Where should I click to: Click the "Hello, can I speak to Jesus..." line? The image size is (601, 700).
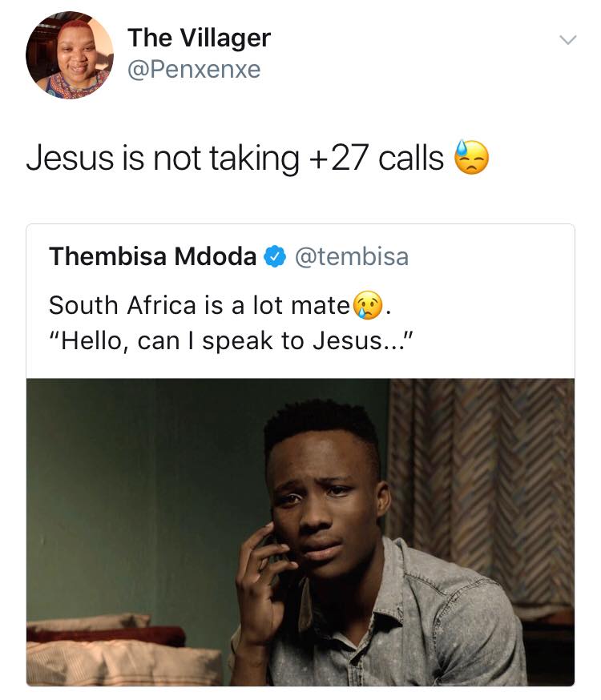coord(230,341)
